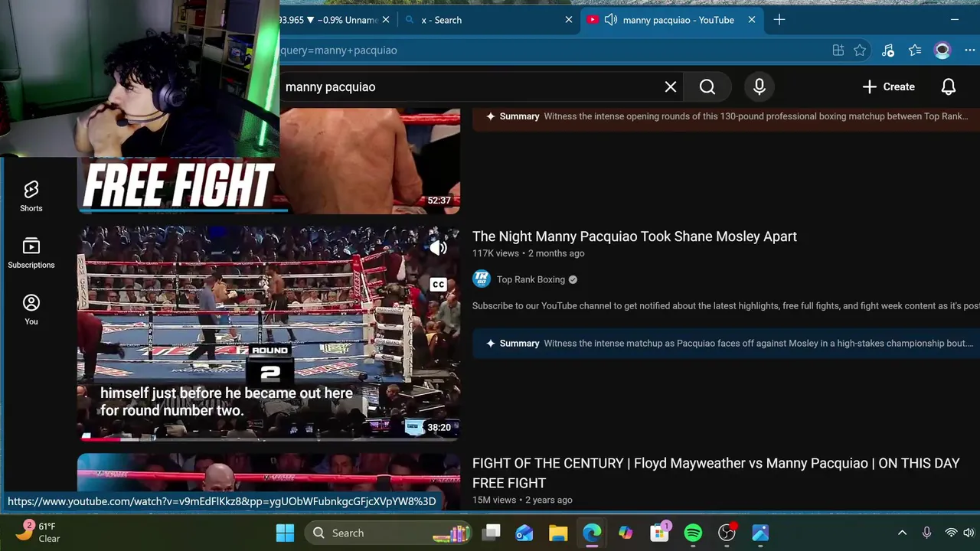Image resolution: width=980 pixels, height=551 pixels.
Task: Open Task View on the taskbar
Action: [x=492, y=533]
